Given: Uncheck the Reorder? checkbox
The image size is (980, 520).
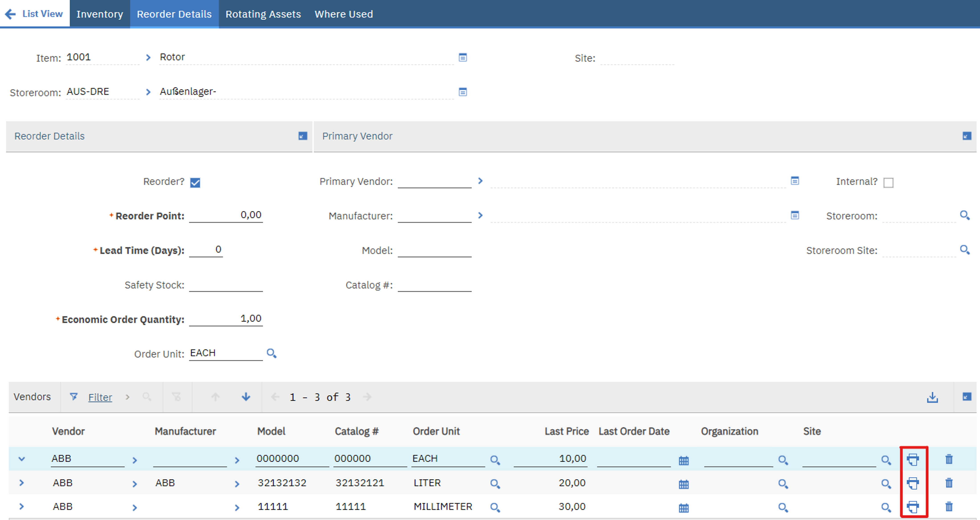Looking at the screenshot, I should 195,182.
